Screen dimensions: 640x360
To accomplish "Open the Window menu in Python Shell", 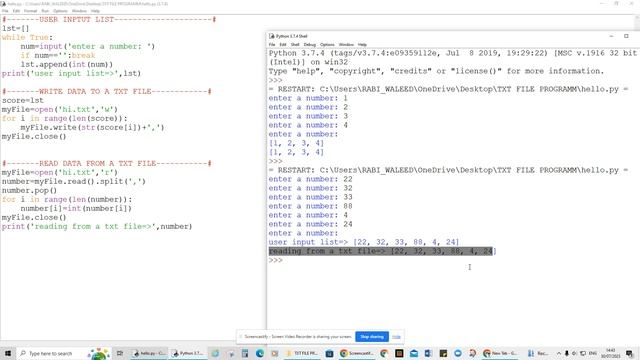I will coord(346,44).
